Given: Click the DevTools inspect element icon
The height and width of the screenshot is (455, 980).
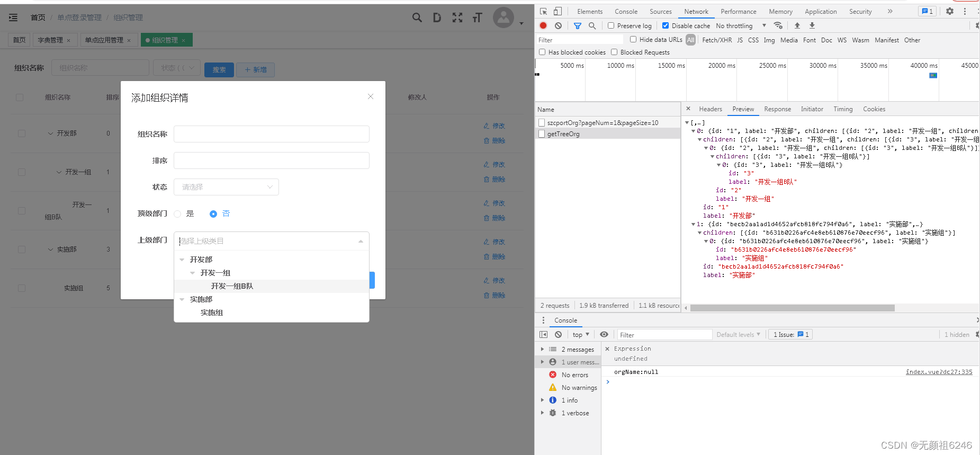Looking at the screenshot, I should click(543, 11).
